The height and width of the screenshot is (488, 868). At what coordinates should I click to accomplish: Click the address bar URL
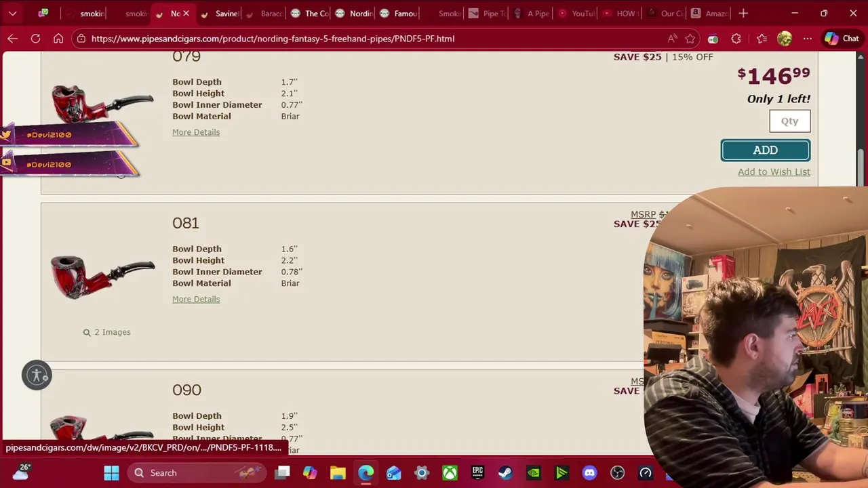click(273, 39)
